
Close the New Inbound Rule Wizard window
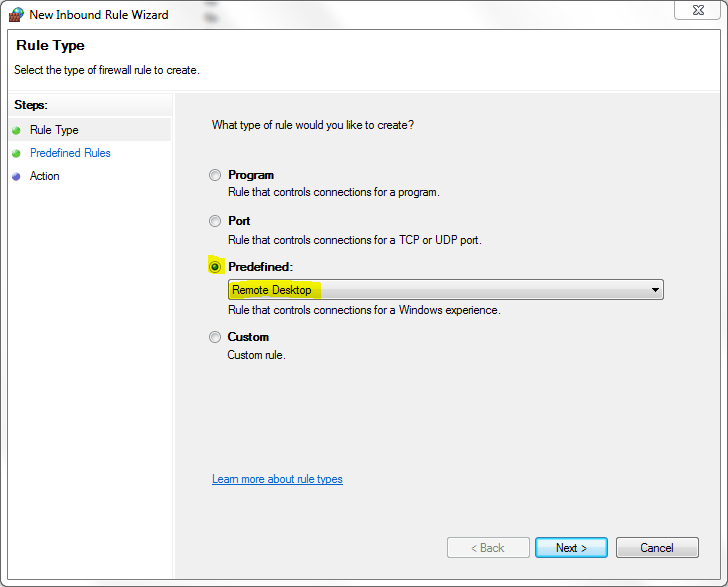[x=698, y=10]
